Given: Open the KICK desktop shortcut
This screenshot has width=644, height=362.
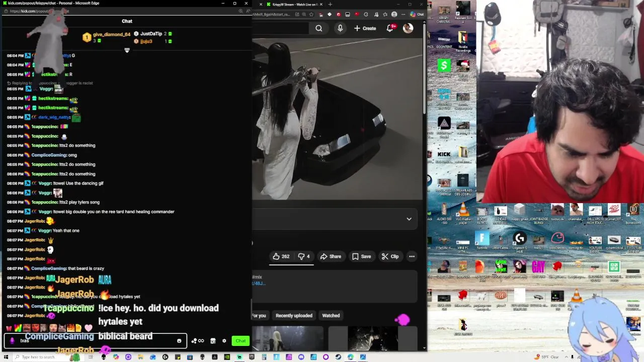Looking at the screenshot, I should pyautogui.click(x=444, y=156).
